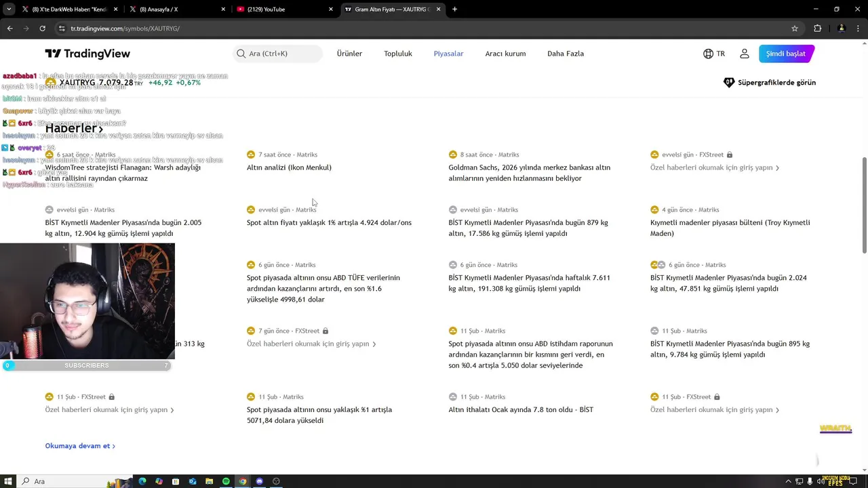The height and width of the screenshot is (488, 868).
Task: Switch to X'te DarkWeb Haber tab
Action: pos(70,9)
